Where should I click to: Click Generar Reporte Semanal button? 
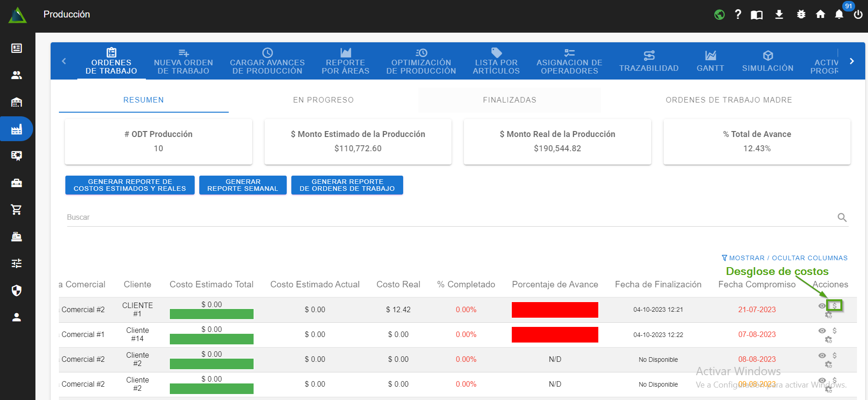tap(243, 185)
